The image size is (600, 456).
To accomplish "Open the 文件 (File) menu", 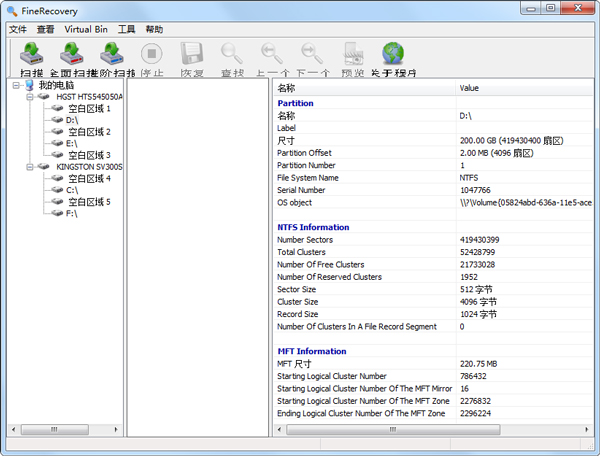I will pyautogui.click(x=18, y=30).
